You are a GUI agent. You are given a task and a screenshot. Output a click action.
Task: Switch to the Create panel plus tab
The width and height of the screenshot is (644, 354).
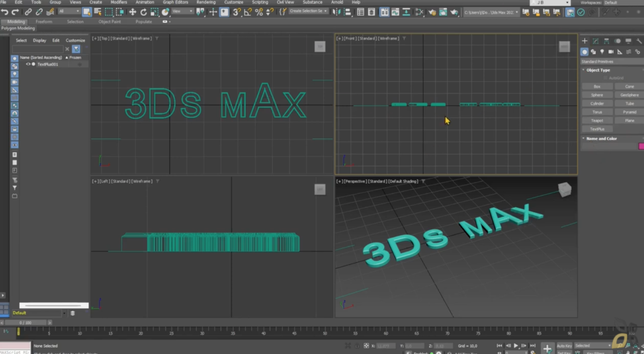[584, 41]
